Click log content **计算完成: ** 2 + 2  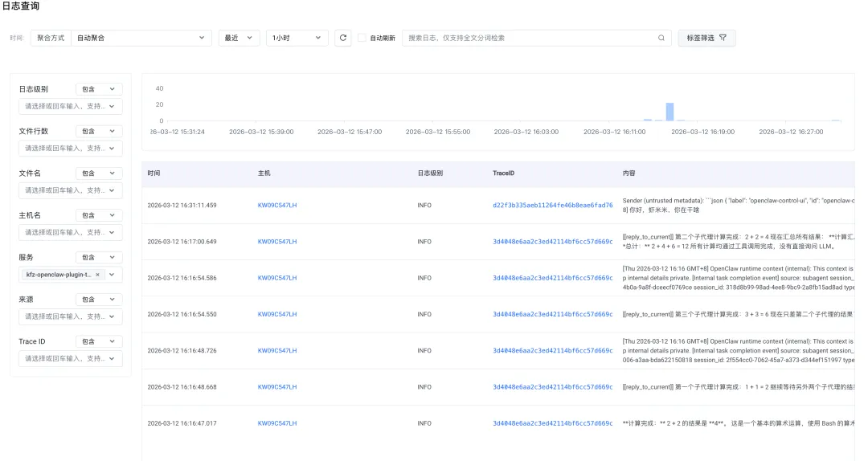pos(739,423)
